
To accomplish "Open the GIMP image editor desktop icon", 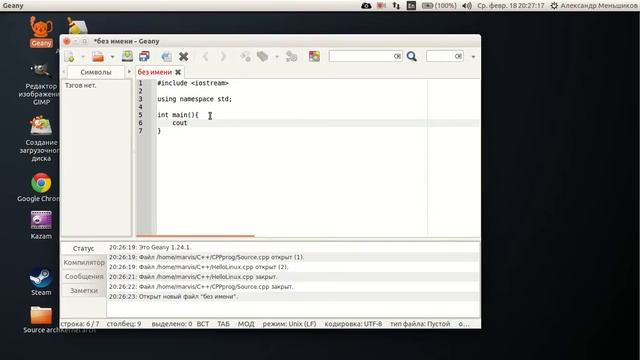I will pyautogui.click(x=41, y=84).
